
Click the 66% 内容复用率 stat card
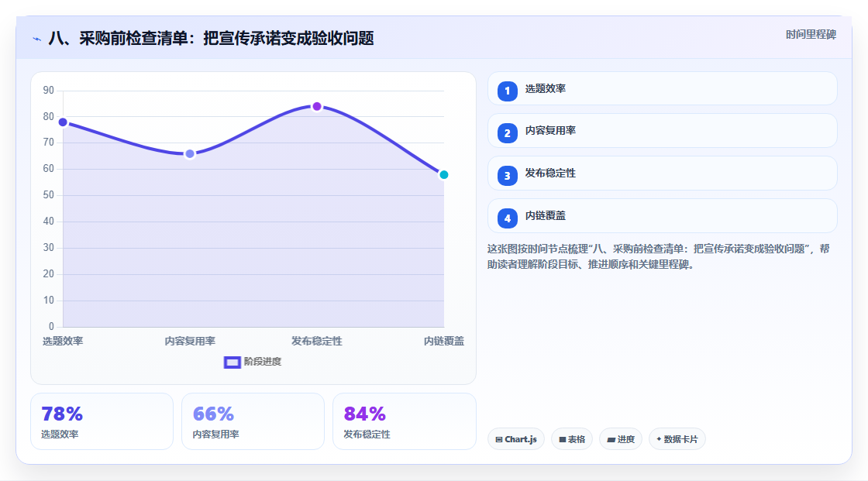point(253,422)
